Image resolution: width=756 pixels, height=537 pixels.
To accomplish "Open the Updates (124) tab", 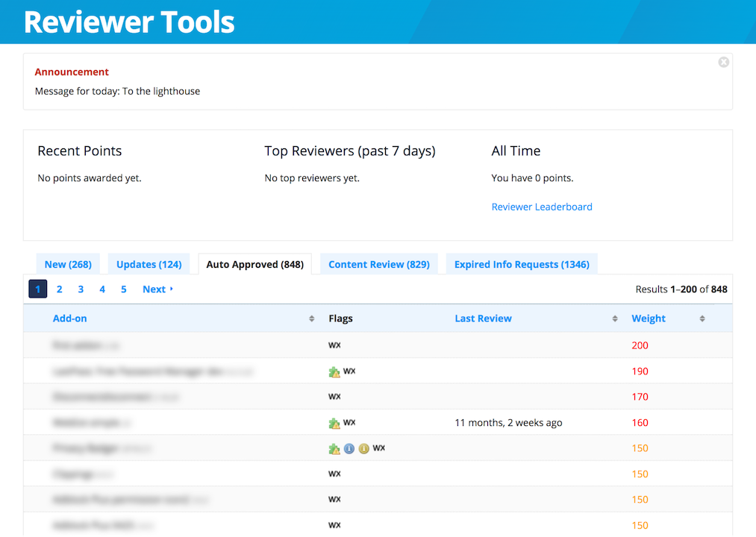I will (149, 265).
